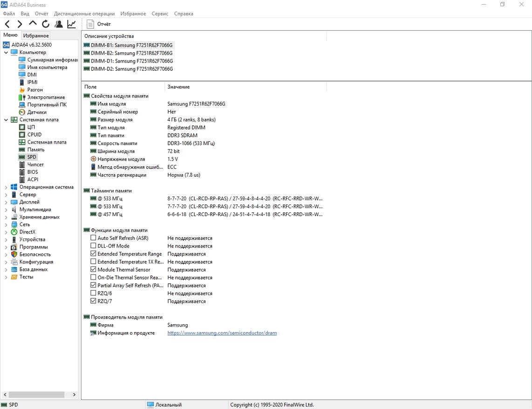
Task: Toggle the RZQ/7 checkbox
Action: pyautogui.click(x=93, y=301)
